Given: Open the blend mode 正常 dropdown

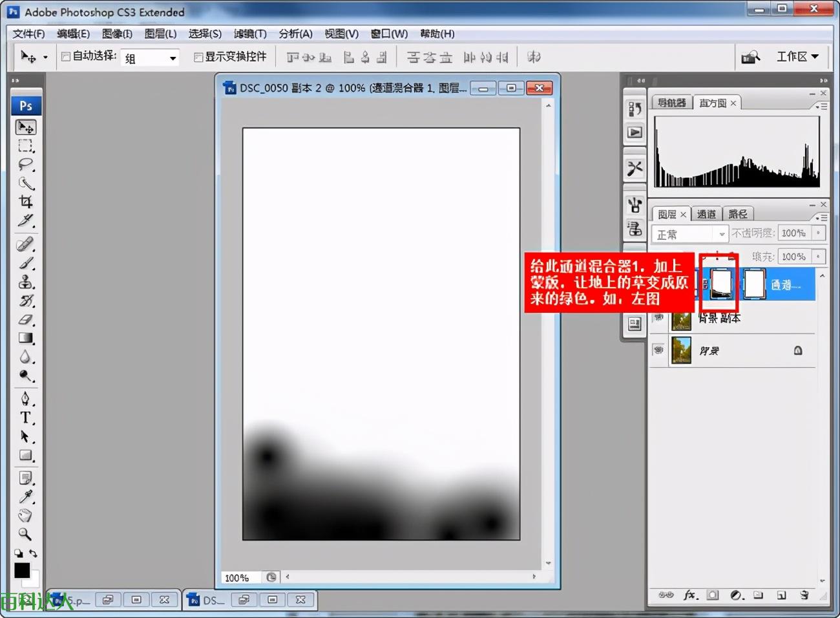Looking at the screenshot, I should pos(689,234).
